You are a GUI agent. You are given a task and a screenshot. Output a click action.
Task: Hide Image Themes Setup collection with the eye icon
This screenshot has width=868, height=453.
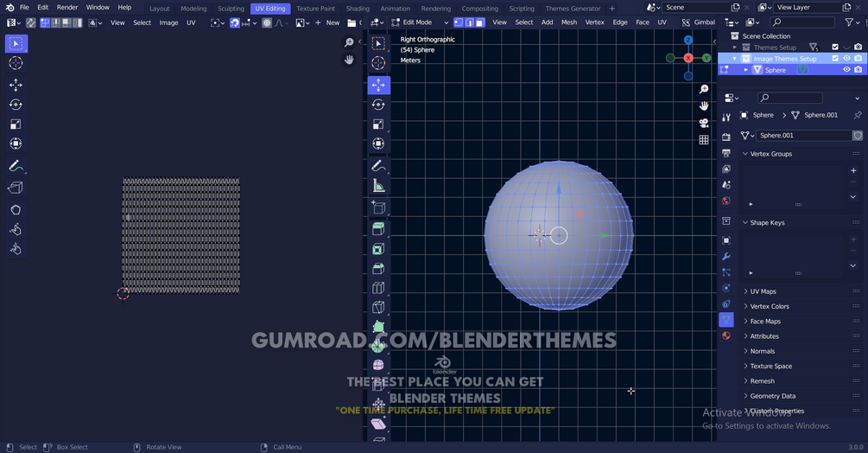(846, 58)
